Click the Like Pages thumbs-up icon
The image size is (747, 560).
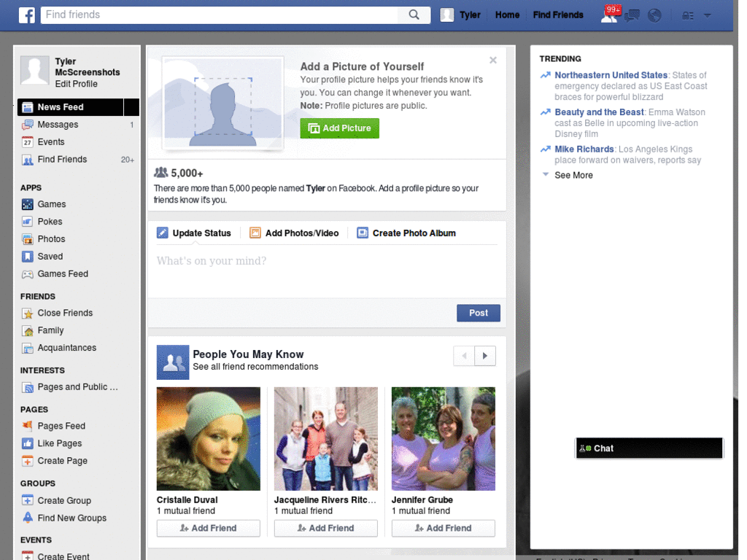pyautogui.click(x=28, y=444)
